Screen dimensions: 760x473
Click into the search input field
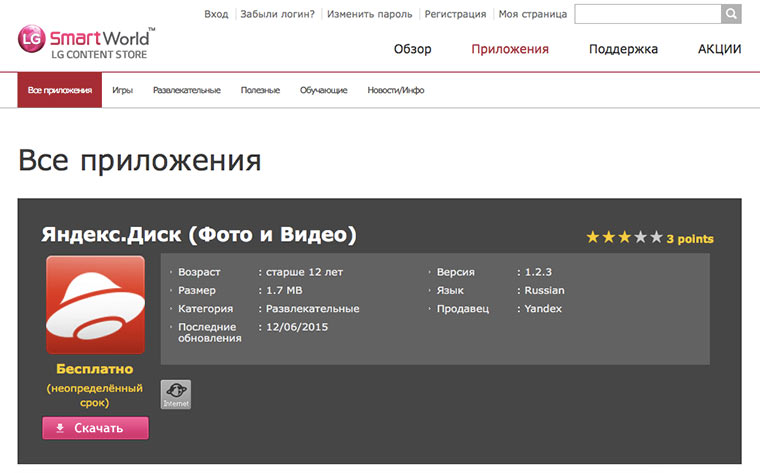pos(648,14)
